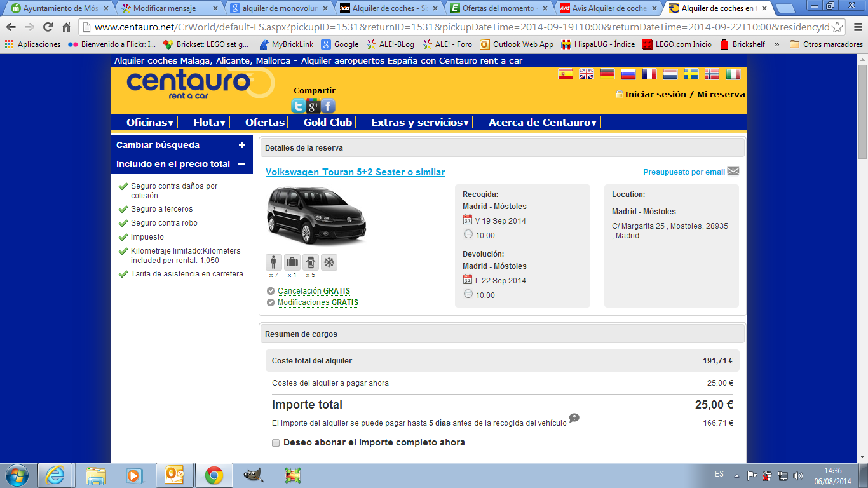Click the passenger capacity icon marked x 7
This screenshot has height=488, width=868.
click(x=273, y=262)
